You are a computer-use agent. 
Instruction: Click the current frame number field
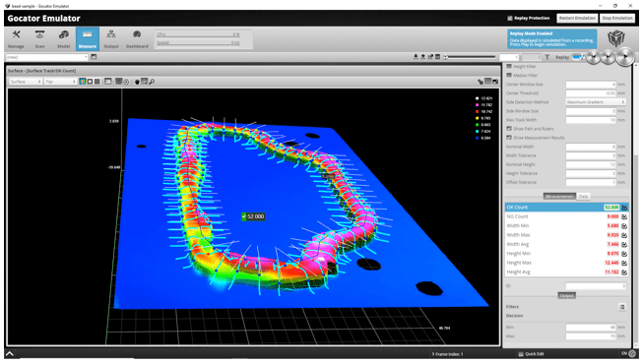tap(509, 57)
